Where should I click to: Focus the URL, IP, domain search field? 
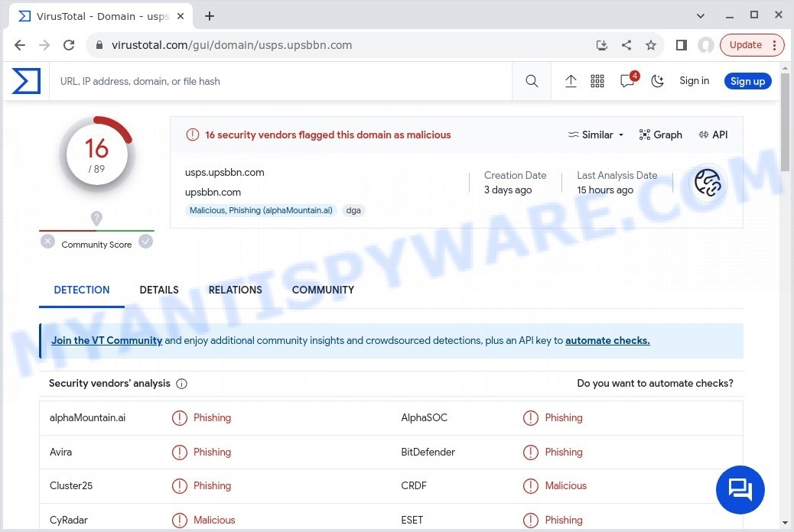point(280,81)
